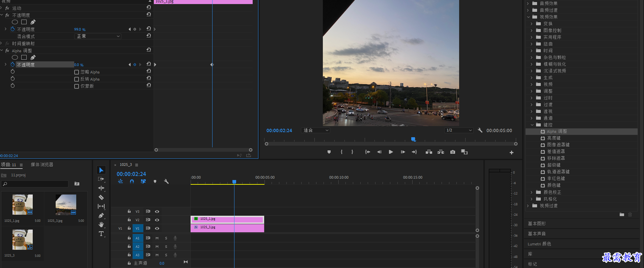
Task: Expand the 视频过渡 folder
Action: click(x=528, y=206)
